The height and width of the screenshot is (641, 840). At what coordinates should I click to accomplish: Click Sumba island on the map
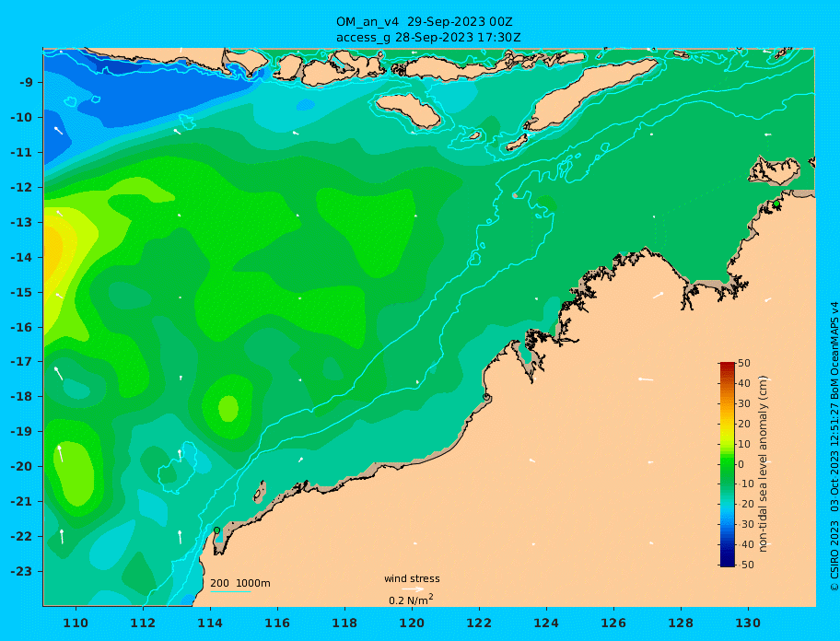408,111
